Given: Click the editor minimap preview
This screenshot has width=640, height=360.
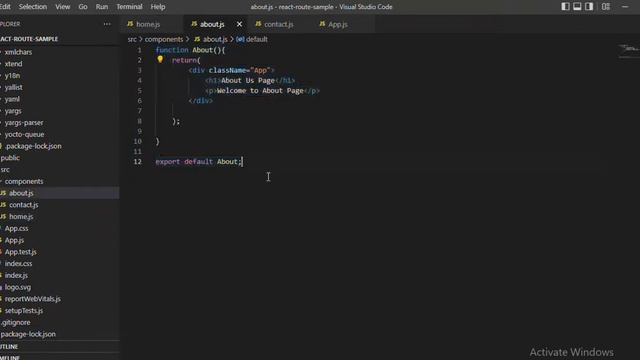Looking at the screenshot, I should (628, 51).
